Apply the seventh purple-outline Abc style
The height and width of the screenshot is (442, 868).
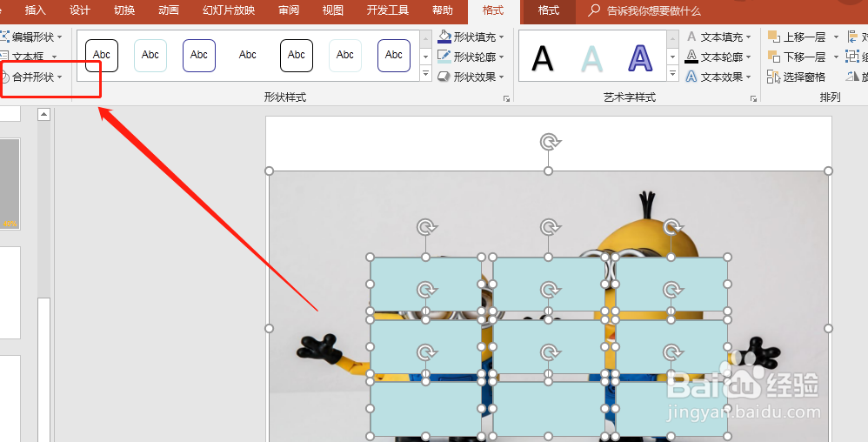point(394,56)
